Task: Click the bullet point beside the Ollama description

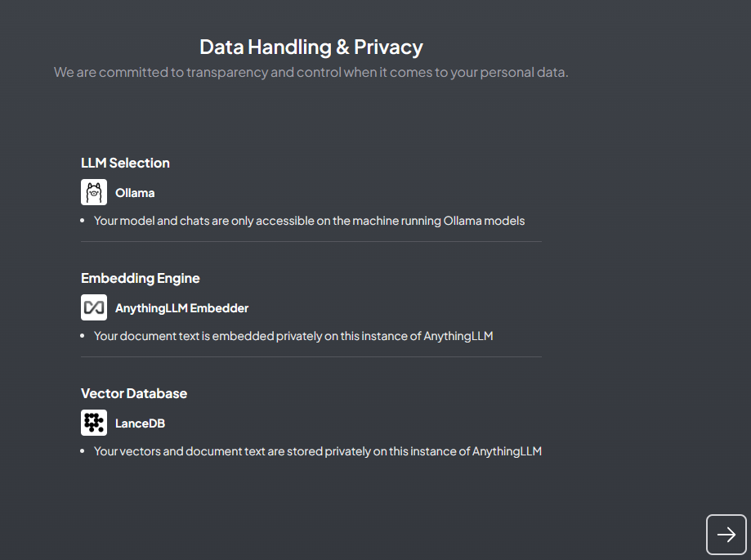Action: (x=83, y=221)
